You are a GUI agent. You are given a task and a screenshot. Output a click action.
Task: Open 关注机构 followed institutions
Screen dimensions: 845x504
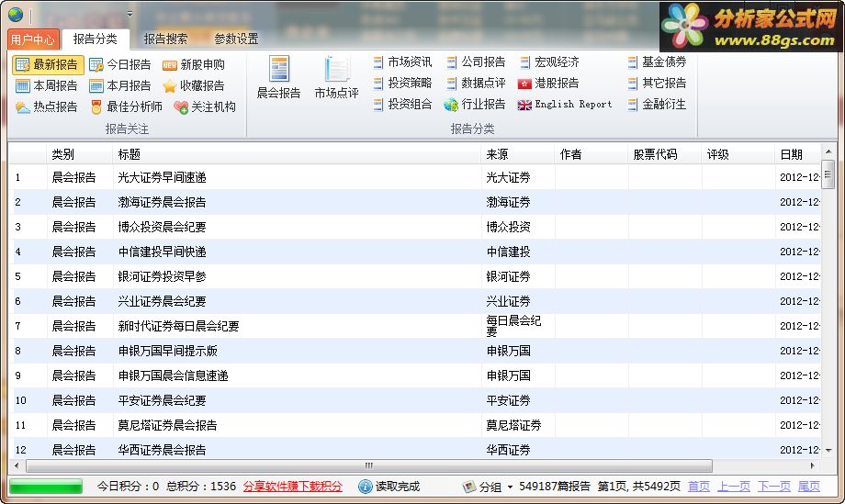coord(206,106)
